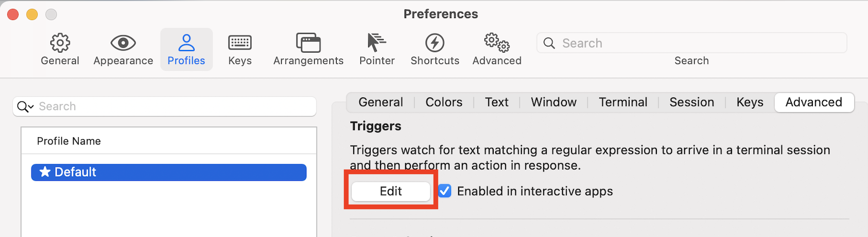Image resolution: width=868 pixels, height=237 pixels.
Task: Open Keys preferences keyboard icon
Action: pyautogui.click(x=240, y=43)
